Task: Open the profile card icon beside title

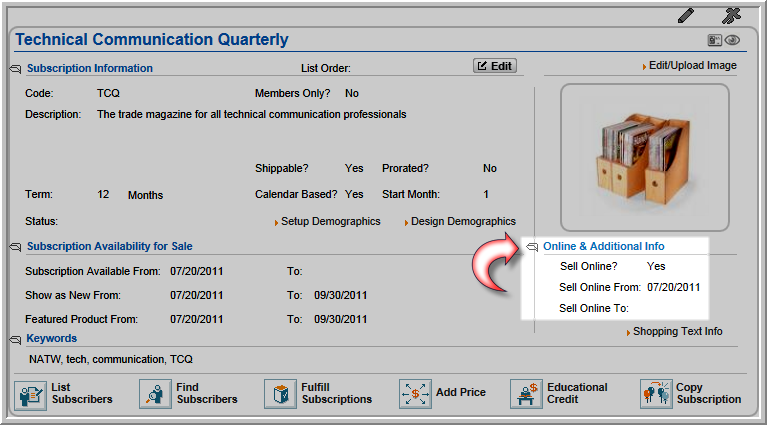Action: pos(714,40)
